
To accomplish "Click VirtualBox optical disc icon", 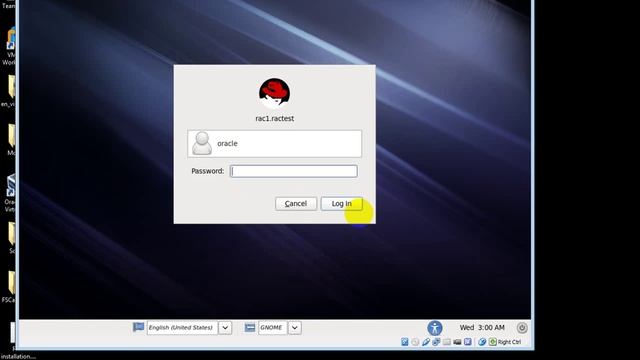I will 415,342.
